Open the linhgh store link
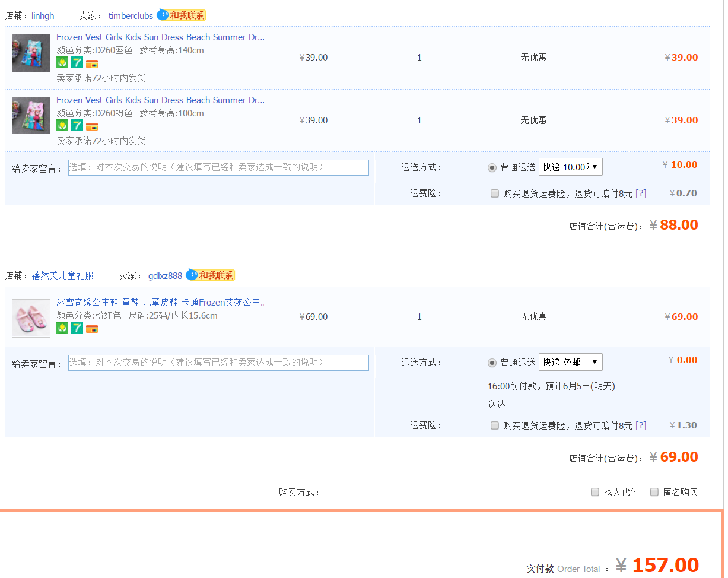This screenshot has height=578, width=728. 43,16
